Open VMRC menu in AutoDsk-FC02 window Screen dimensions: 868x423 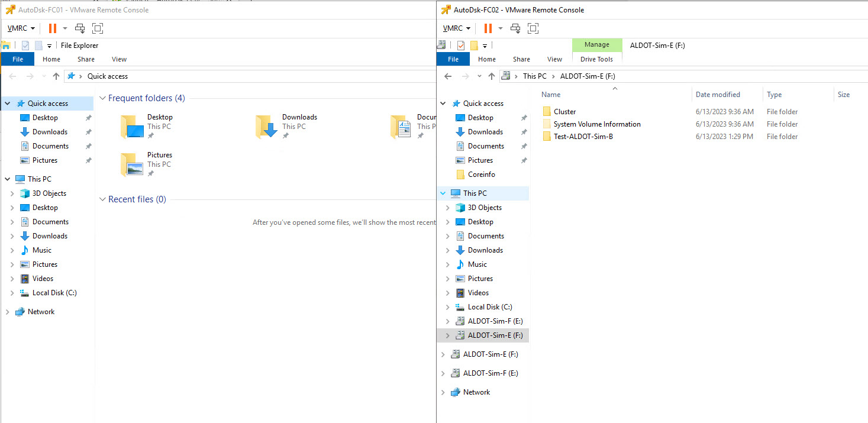456,28
